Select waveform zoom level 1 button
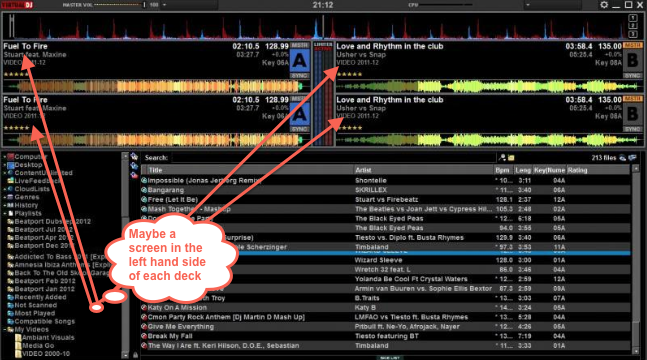Viewport: 647px width, 360px height. 633,18
